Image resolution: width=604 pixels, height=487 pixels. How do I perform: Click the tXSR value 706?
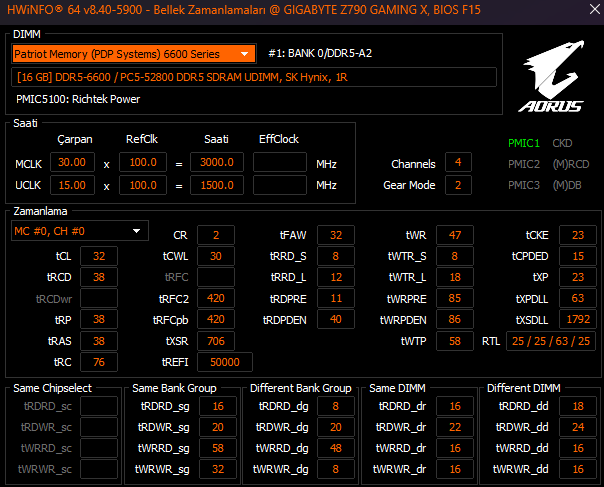pyautogui.click(x=216, y=341)
